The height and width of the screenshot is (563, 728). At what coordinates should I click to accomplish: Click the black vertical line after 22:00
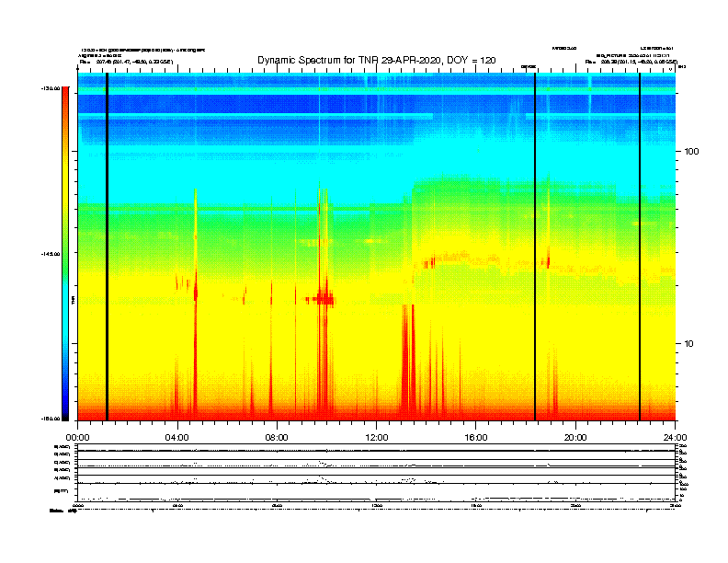(x=640, y=247)
